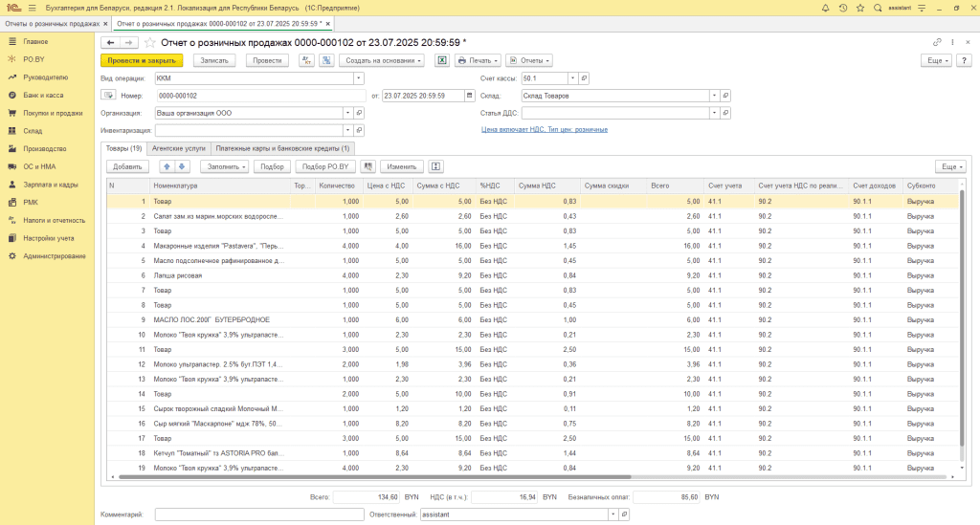Open Платежные карты и банковские кредиты tab

pos(282,148)
